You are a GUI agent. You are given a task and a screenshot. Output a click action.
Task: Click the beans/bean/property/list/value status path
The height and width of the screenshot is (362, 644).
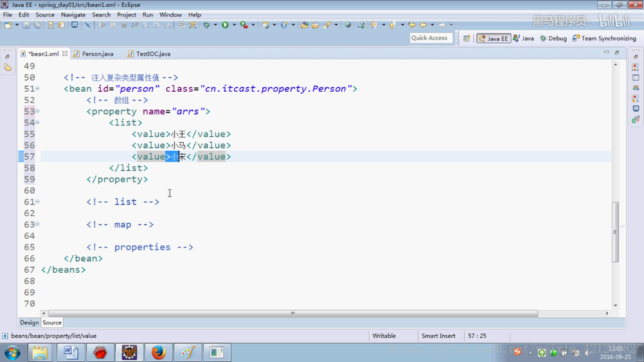point(54,336)
